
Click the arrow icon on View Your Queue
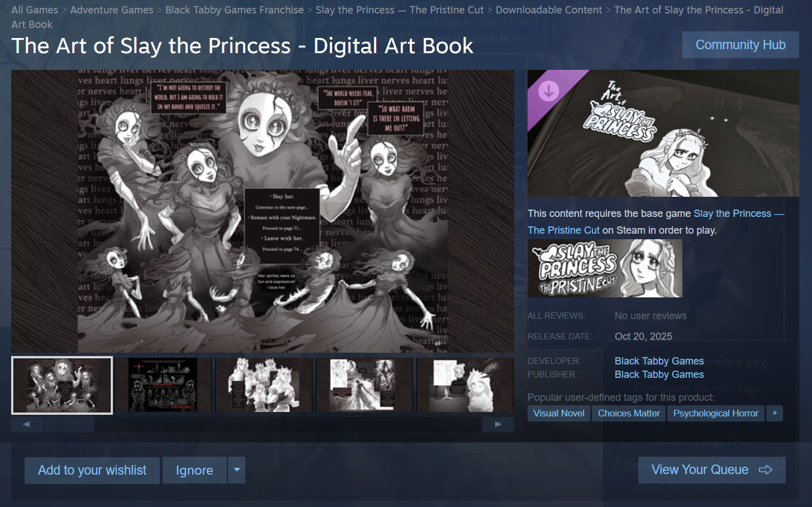pos(766,470)
